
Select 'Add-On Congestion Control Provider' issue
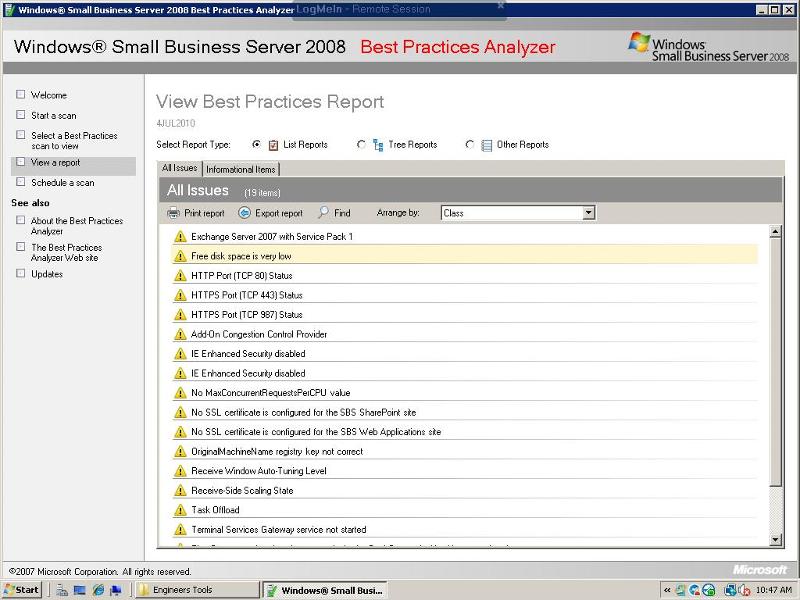[465, 334]
